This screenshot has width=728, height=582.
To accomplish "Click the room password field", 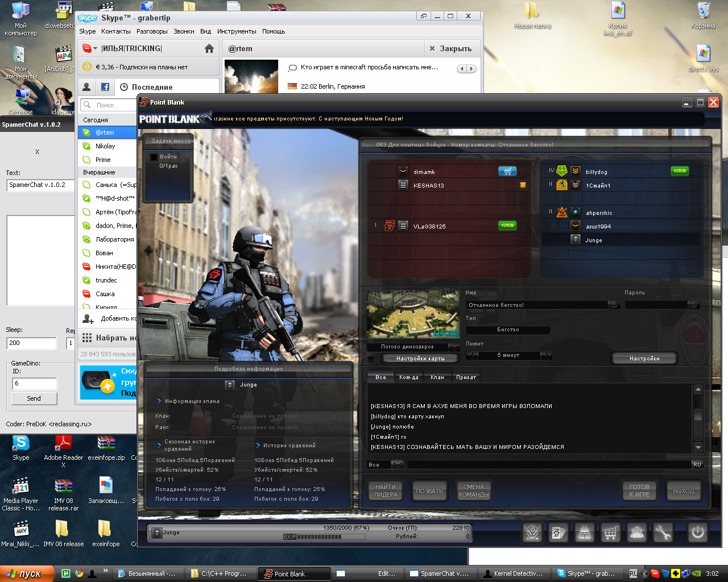I will 656,305.
